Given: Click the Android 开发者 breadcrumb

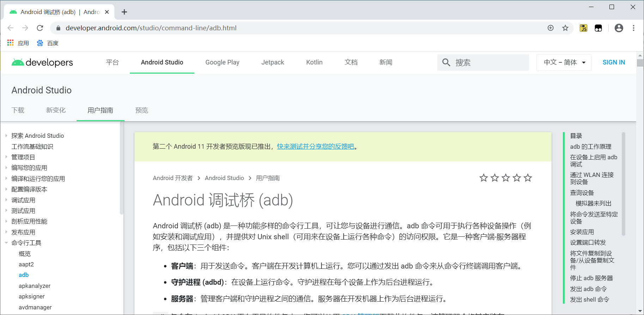Looking at the screenshot, I should point(173,178).
